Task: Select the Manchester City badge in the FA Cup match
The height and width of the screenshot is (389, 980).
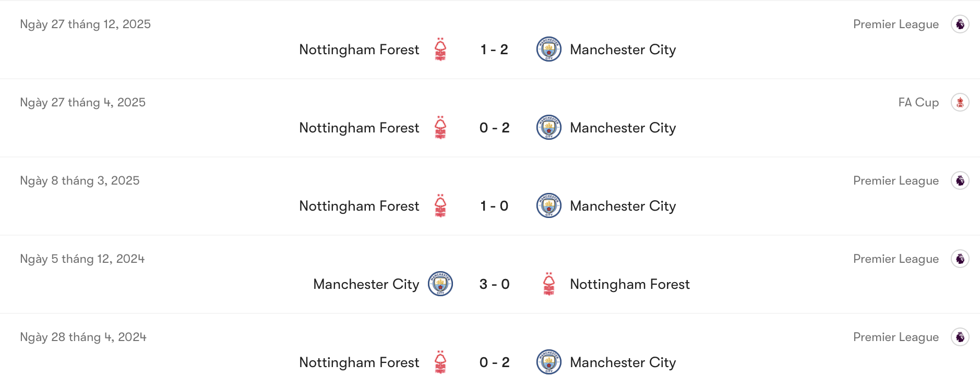Action: coord(548,128)
